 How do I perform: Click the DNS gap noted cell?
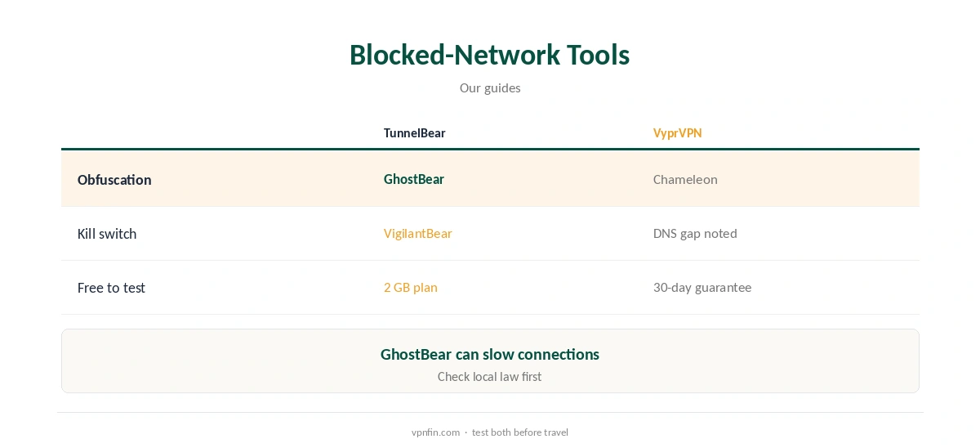click(x=695, y=234)
